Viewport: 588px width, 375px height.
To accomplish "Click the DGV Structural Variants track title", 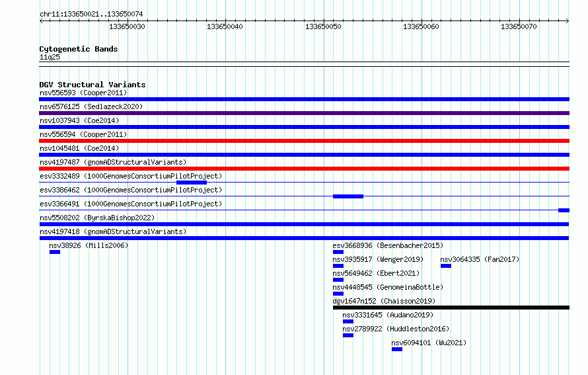I will point(92,85).
